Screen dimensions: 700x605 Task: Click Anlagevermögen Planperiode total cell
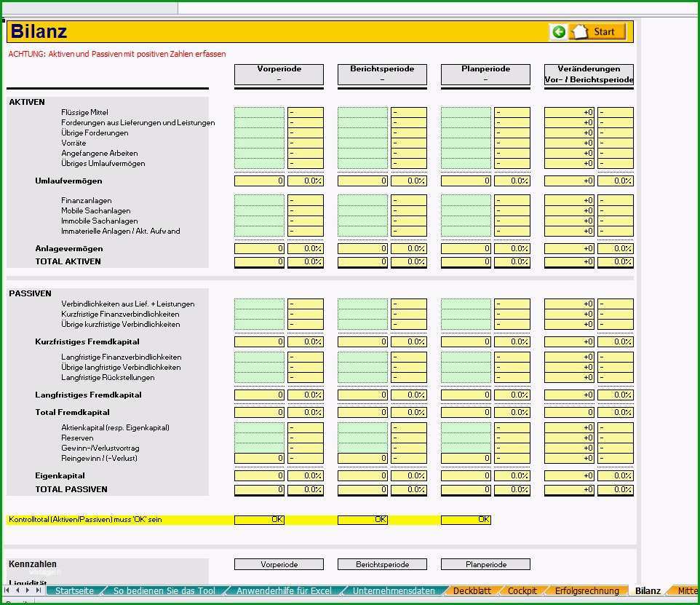pos(466,248)
